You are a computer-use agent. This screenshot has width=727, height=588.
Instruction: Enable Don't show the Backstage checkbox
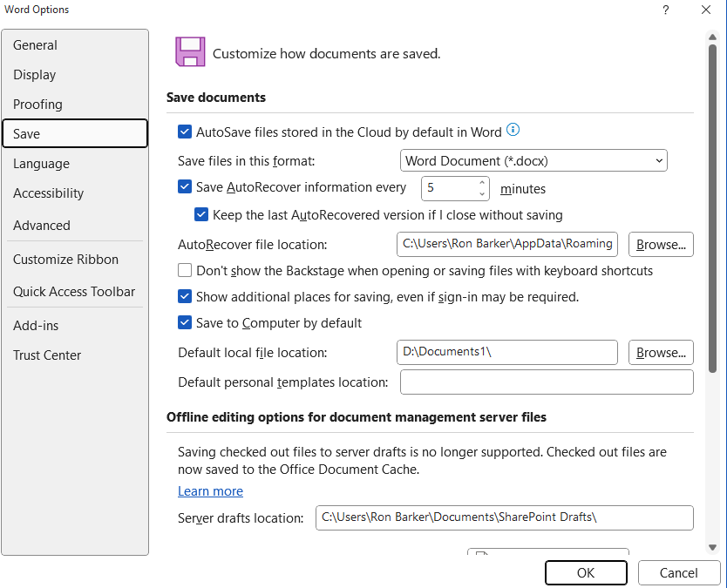[x=185, y=271]
